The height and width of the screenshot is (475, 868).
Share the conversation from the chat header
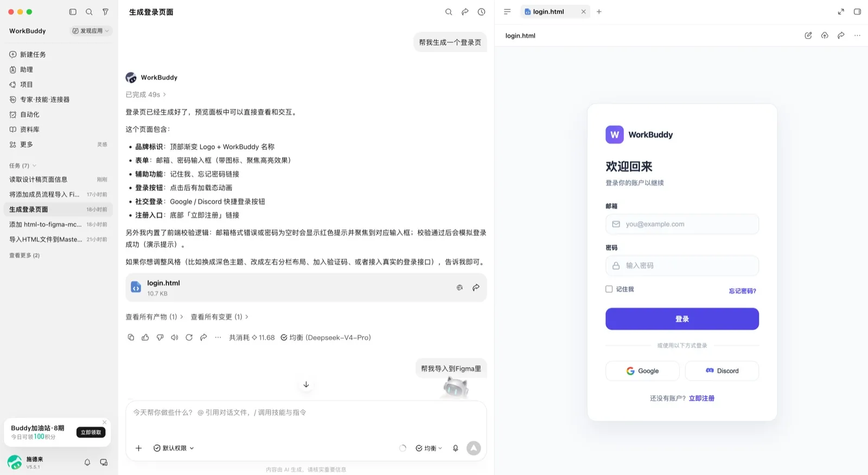coord(465,12)
